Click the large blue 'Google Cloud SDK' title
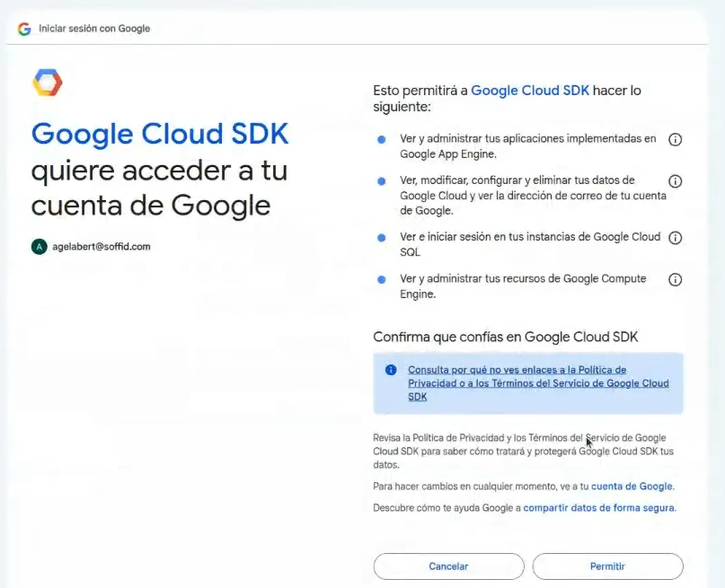725x588 pixels. (x=160, y=134)
